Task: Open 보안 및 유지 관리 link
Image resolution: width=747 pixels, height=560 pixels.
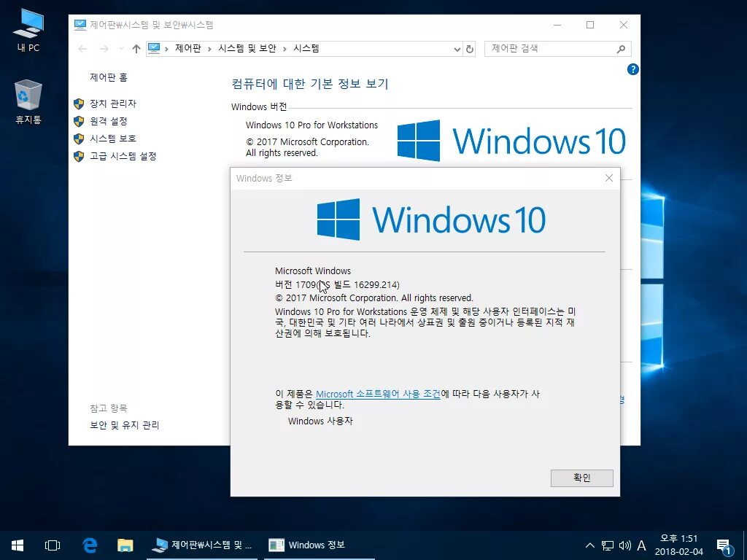Action: pyautogui.click(x=124, y=425)
